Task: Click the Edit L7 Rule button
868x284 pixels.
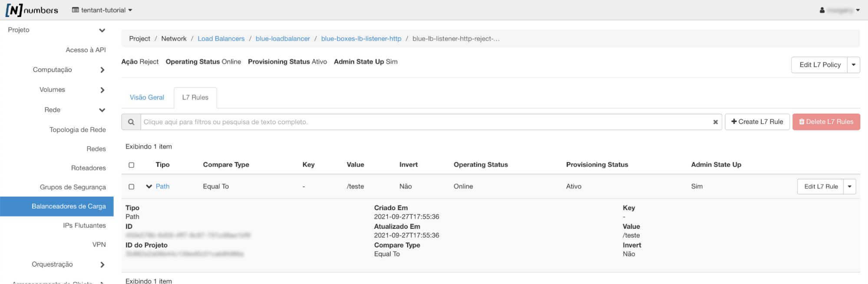Action: click(821, 187)
